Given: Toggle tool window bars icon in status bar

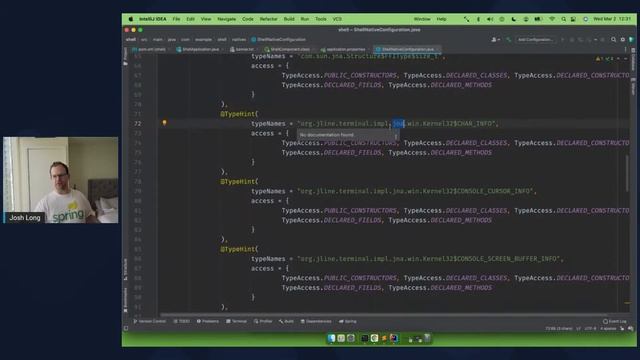Looking at the screenshot, I should coord(126,328).
